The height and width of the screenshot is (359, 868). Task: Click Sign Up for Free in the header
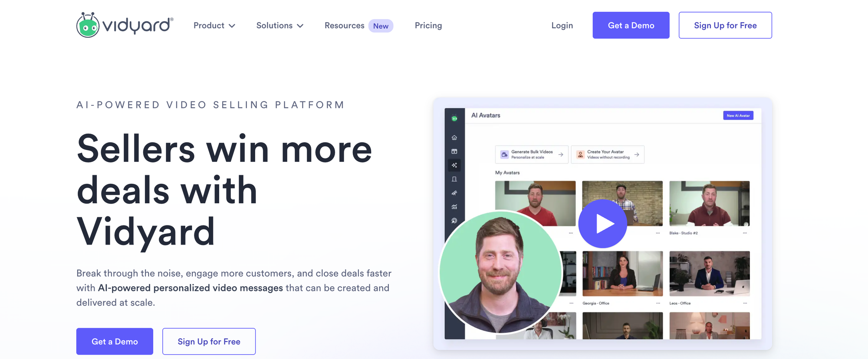coord(725,25)
